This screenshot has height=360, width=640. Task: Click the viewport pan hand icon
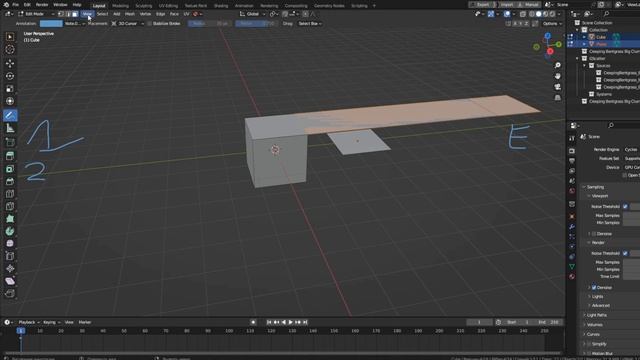point(558,76)
